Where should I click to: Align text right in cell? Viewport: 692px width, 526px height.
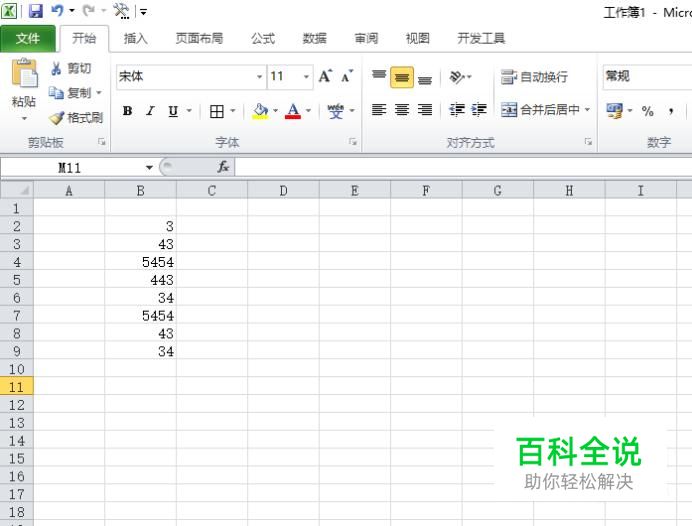pyautogui.click(x=425, y=109)
